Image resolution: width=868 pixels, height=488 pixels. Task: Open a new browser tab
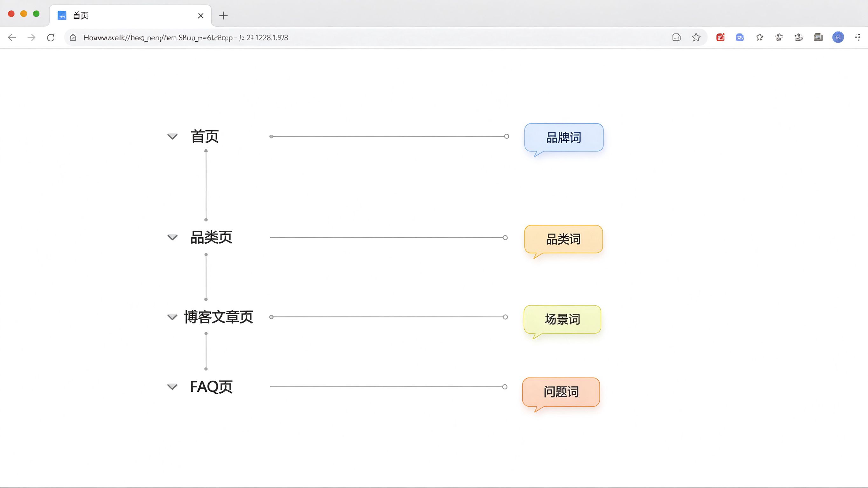tap(224, 16)
